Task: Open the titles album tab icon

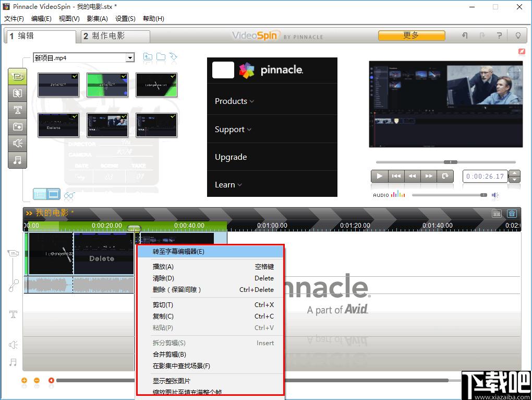Action: [x=17, y=110]
